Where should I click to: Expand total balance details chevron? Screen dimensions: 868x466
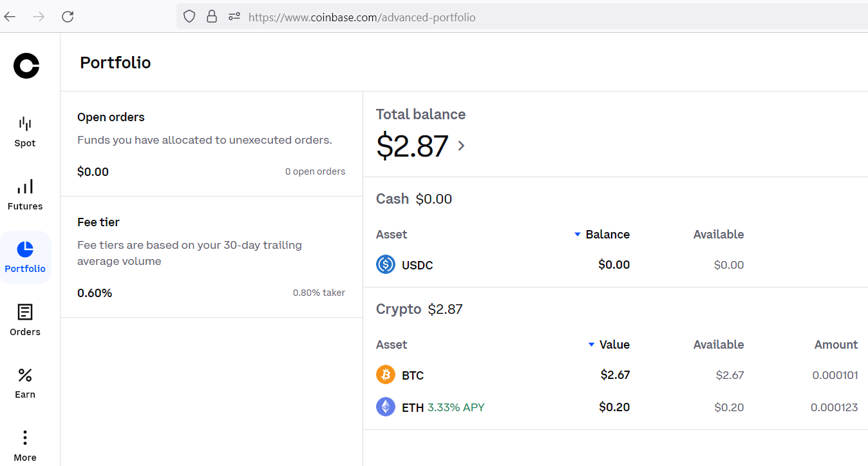(461, 146)
